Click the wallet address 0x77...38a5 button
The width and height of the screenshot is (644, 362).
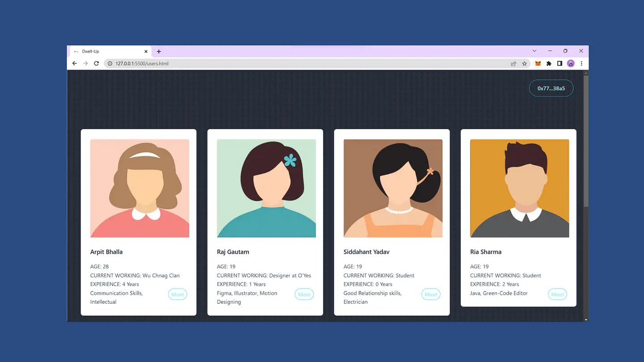tap(551, 88)
